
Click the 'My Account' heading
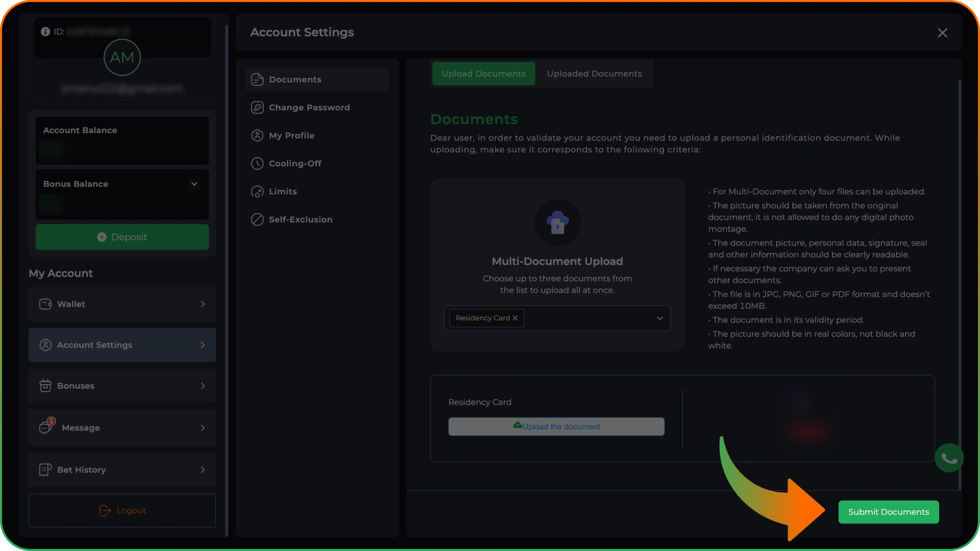pos(61,273)
